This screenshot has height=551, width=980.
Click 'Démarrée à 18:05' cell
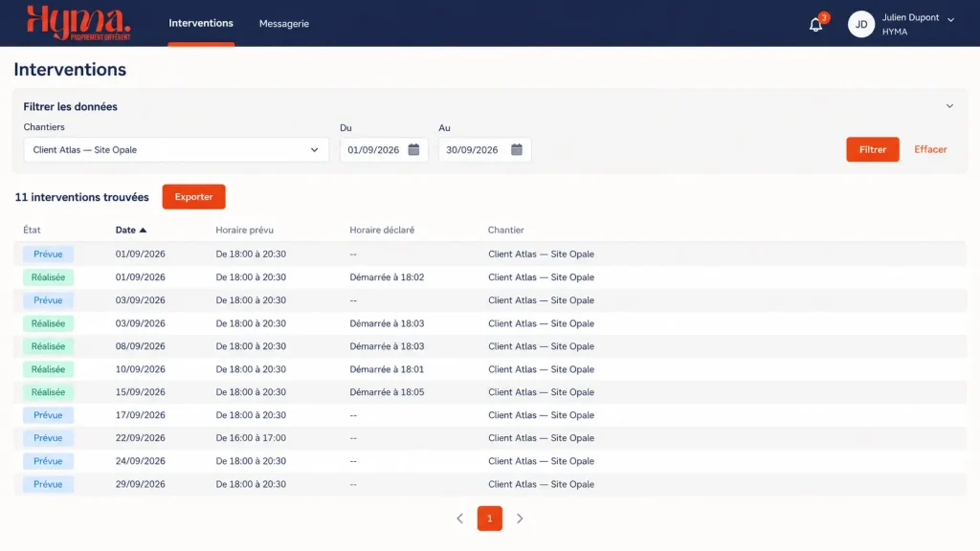[x=387, y=392]
